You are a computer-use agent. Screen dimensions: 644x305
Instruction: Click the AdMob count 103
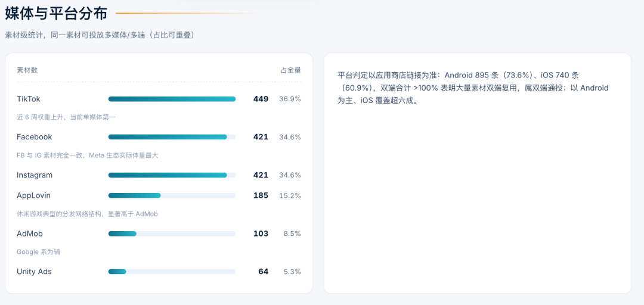coord(261,234)
